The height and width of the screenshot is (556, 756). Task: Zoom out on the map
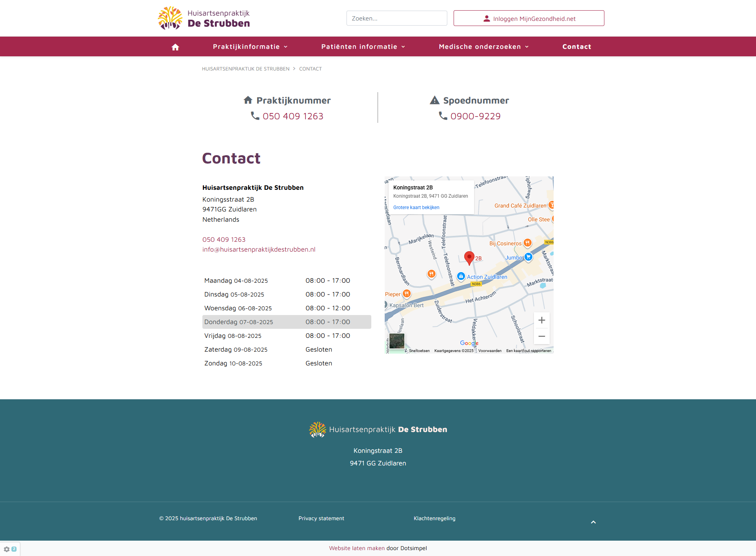coord(541,336)
